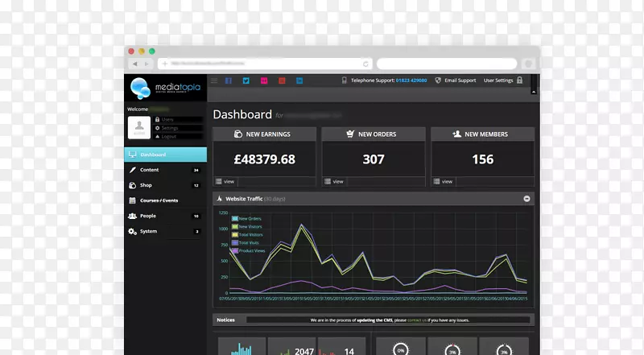
Task: Click the contact us link in Notices
Action: pyautogui.click(x=417, y=320)
